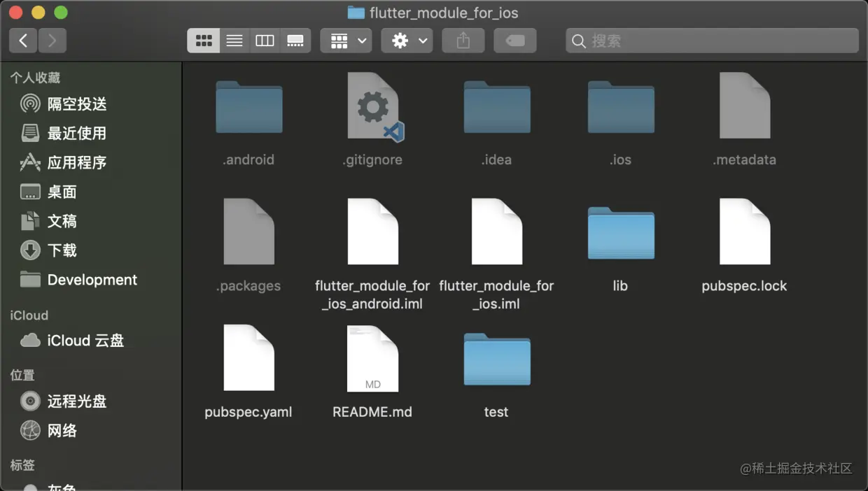Click the pubspec.yaml file name label

point(248,412)
